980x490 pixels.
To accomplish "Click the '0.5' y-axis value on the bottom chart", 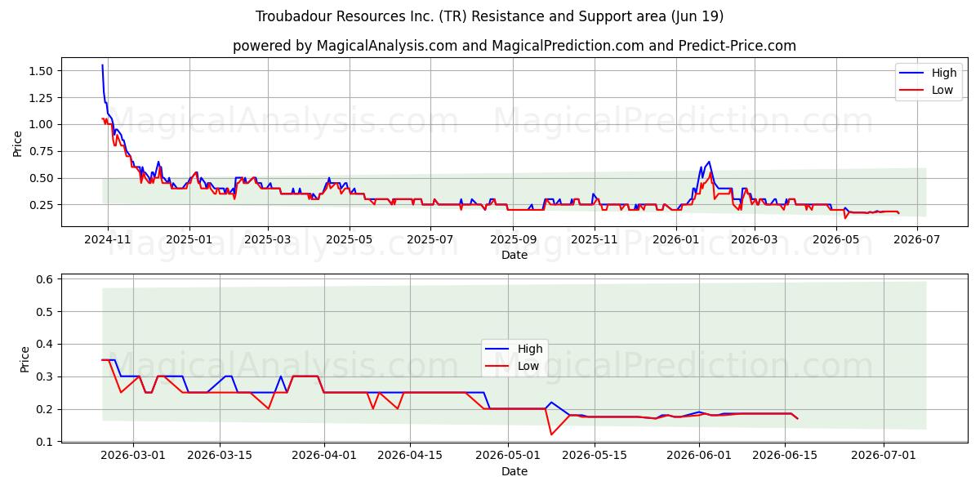I will 46,312.
